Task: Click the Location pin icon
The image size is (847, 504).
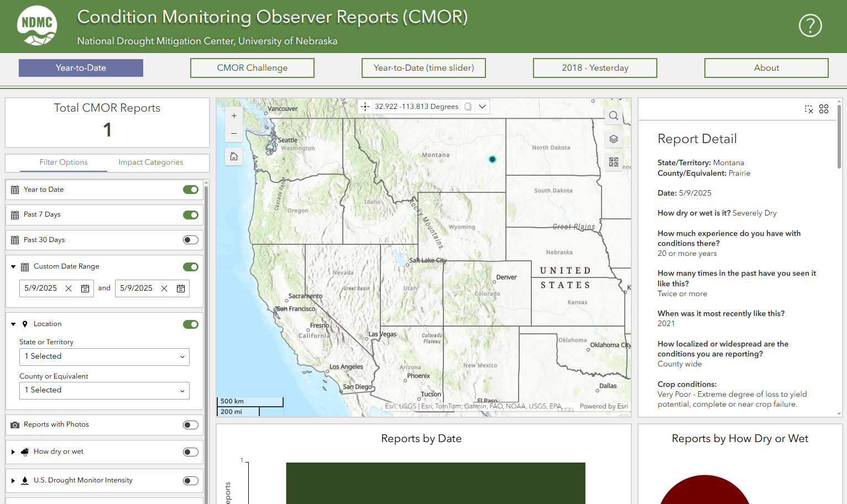Action: pyautogui.click(x=25, y=324)
